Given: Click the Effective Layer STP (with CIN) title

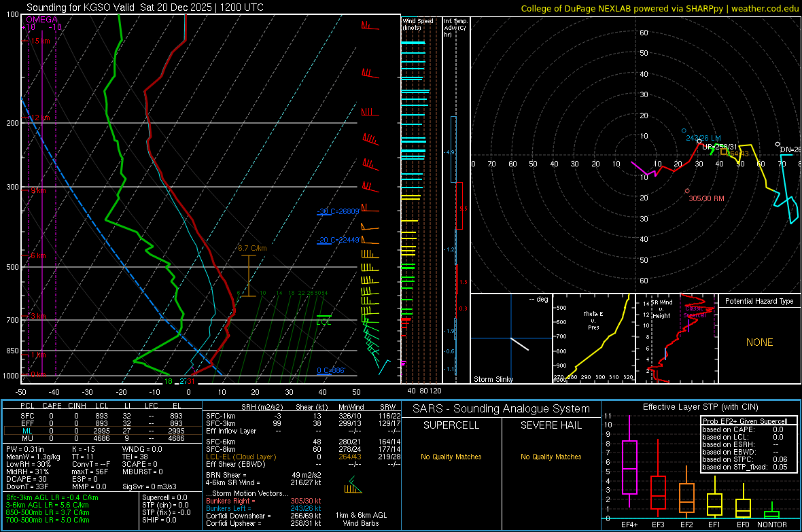Looking at the screenshot, I should (700, 407).
